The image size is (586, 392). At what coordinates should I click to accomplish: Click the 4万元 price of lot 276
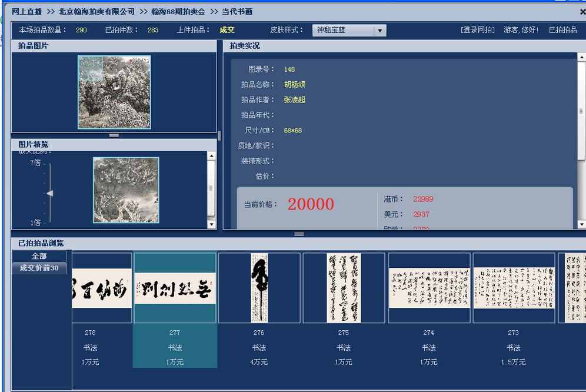tap(259, 362)
